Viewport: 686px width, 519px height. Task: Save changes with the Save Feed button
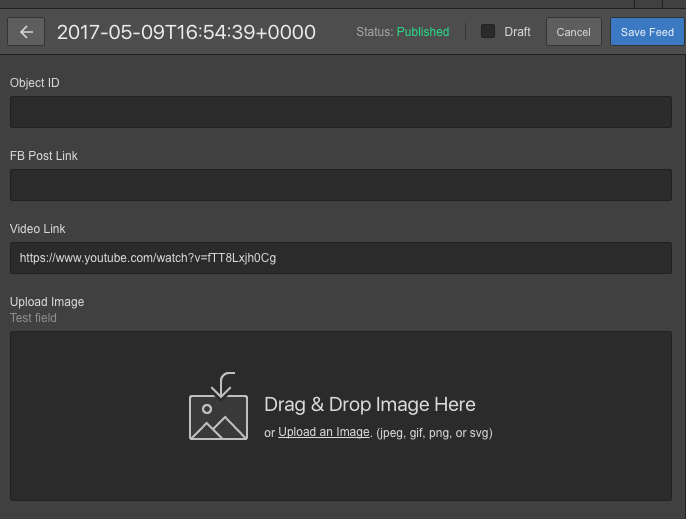tap(647, 32)
